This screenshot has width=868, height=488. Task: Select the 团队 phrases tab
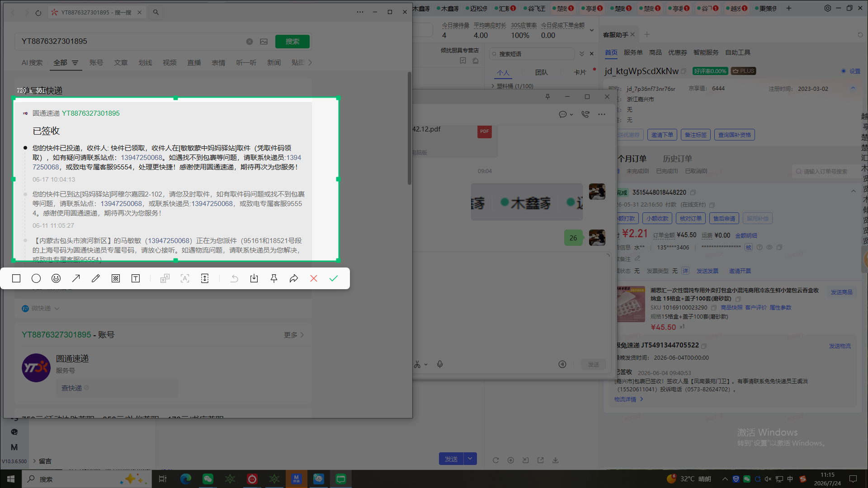click(x=542, y=72)
